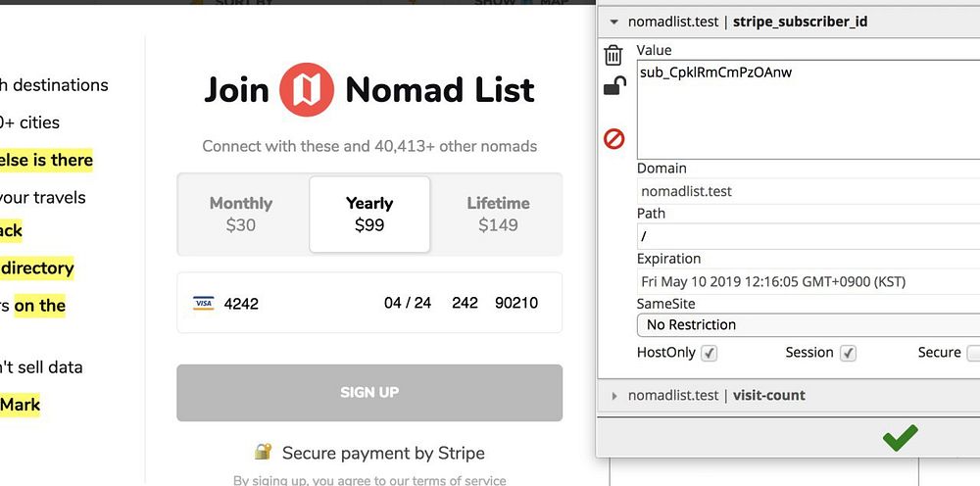The height and width of the screenshot is (486, 980).
Task: Select the Lifetime $149 plan
Action: pos(498,215)
